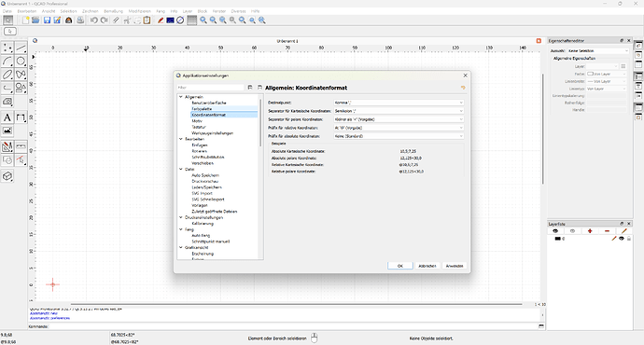Select the Dimension tools icon

tap(21, 117)
